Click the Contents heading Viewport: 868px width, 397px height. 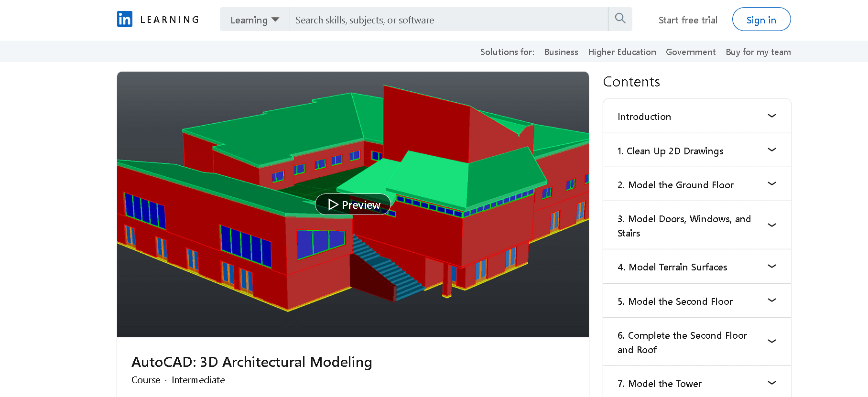631,82
